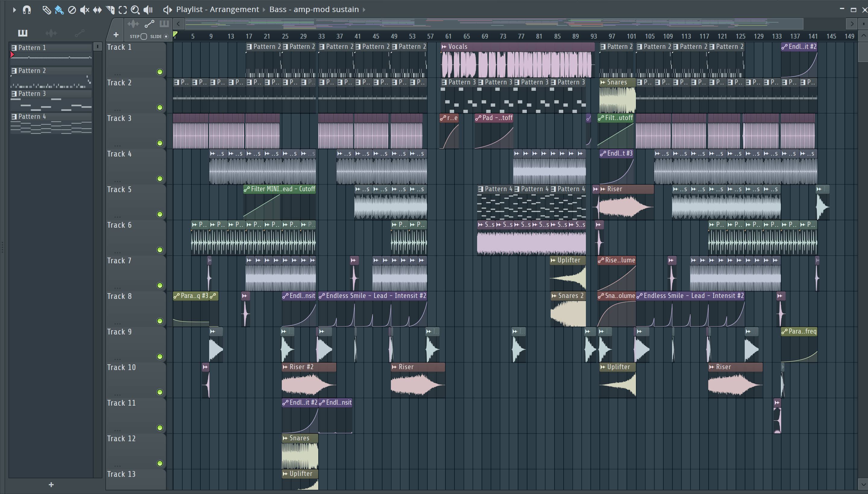
Task: Select the Mute tool
Action: pos(84,10)
